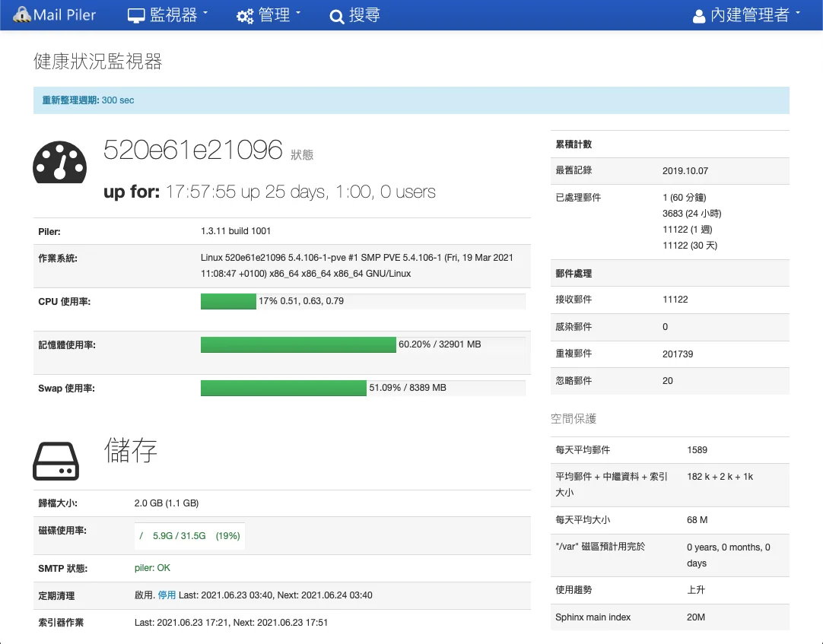
Task: Click the CPU usage progress bar
Action: point(363,301)
